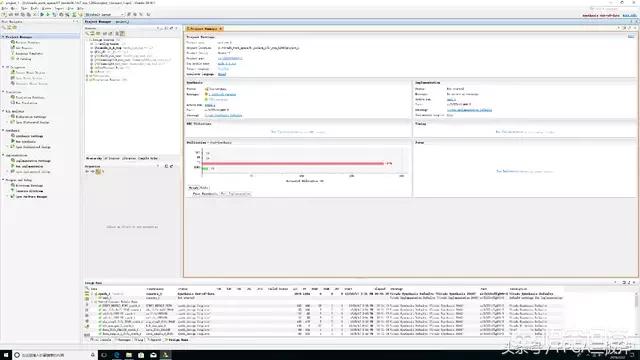Click the implementation strategy link
The width and height of the screenshot is (640, 360).
tap(469, 110)
